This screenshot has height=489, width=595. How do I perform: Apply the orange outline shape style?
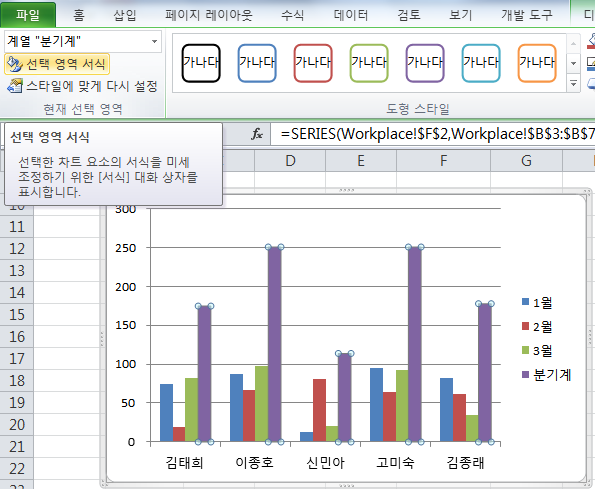537,63
